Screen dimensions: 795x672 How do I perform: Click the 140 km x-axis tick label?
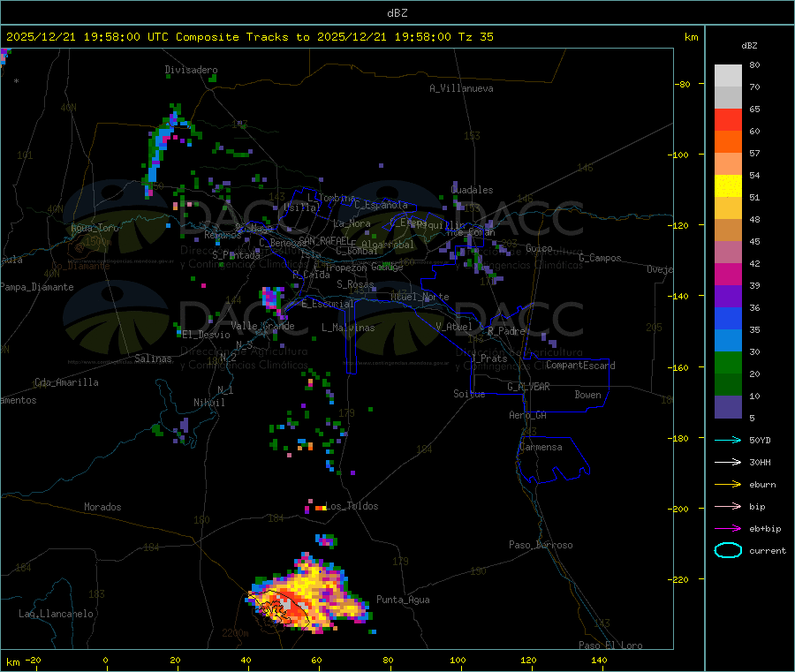(x=599, y=660)
